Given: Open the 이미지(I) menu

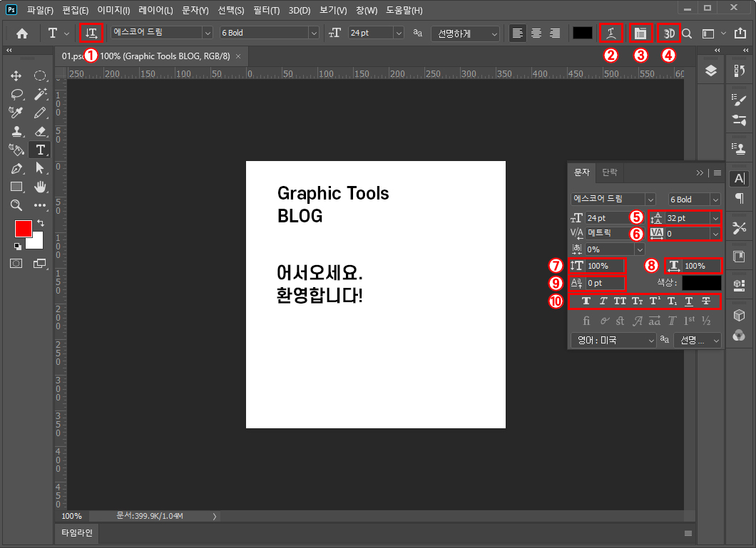Looking at the screenshot, I should (113, 10).
